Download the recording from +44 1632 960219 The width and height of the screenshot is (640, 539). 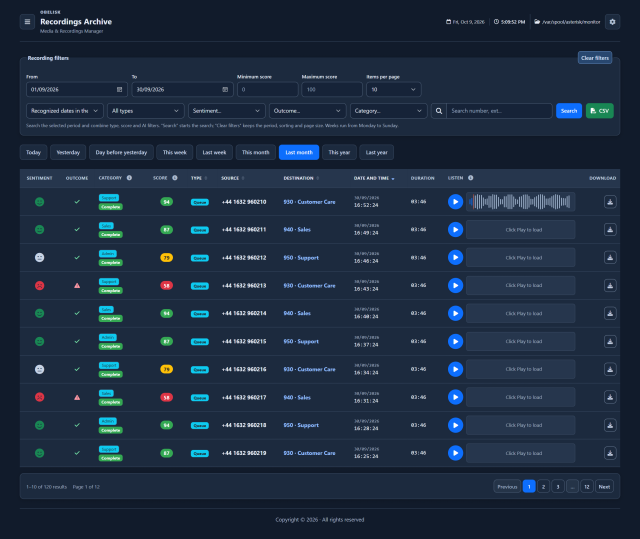click(x=610, y=453)
